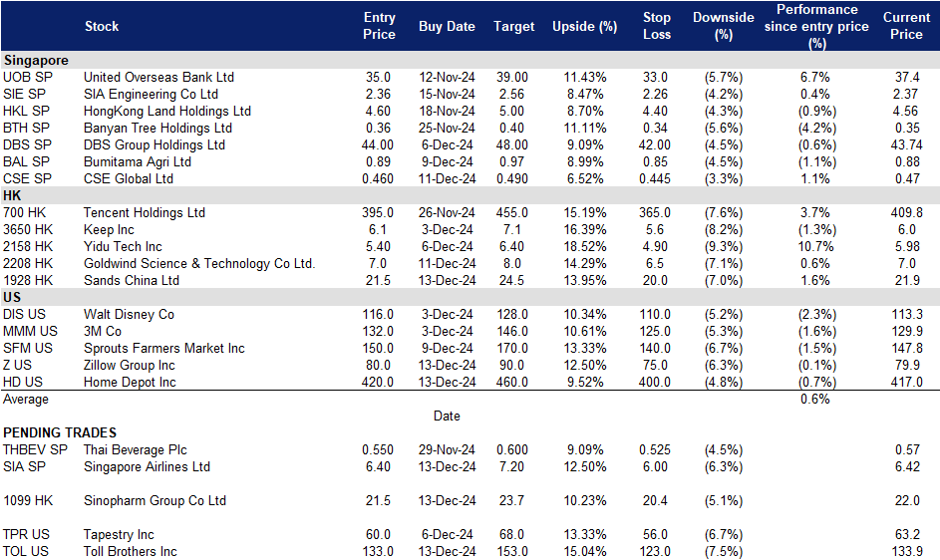Screen dimensions: 940x560
Task: Click the 'Current Price' column header
Action: click(906, 26)
